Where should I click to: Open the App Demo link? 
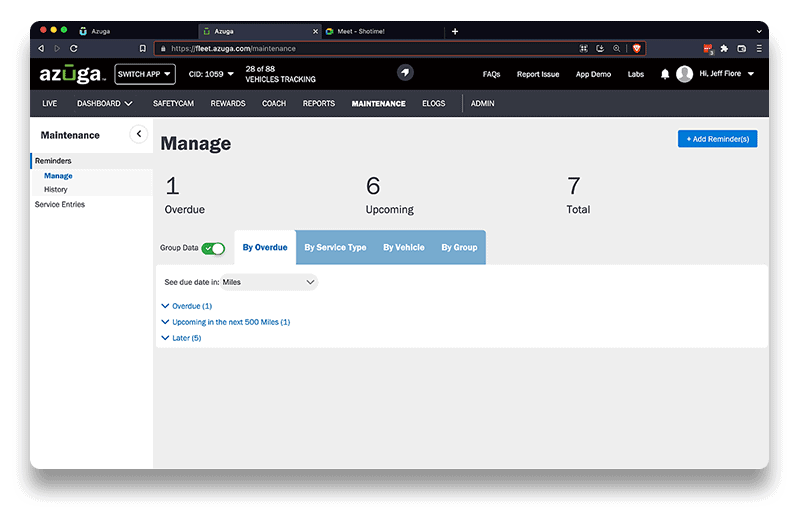click(x=593, y=74)
